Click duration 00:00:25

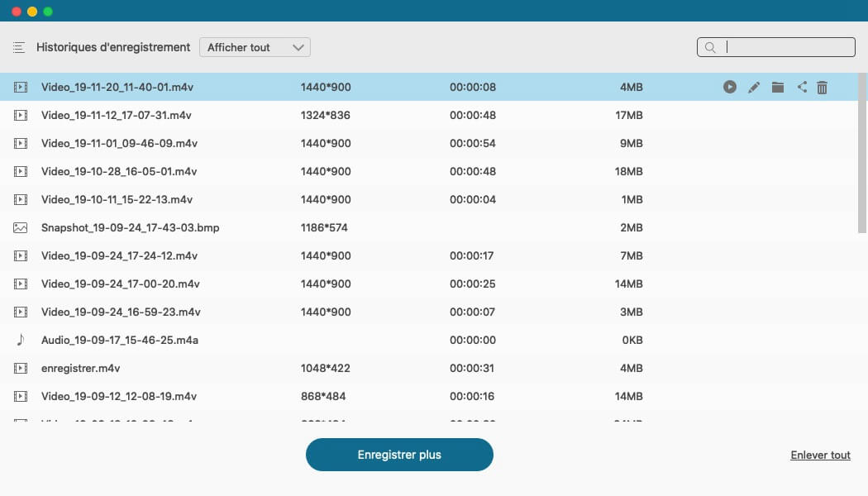click(472, 284)
